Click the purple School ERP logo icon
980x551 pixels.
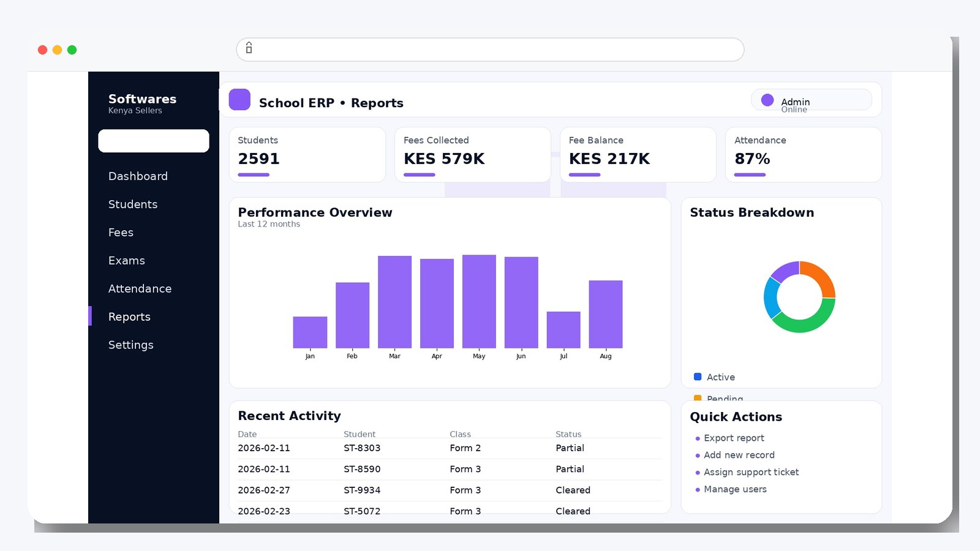(x=239, y=100)
